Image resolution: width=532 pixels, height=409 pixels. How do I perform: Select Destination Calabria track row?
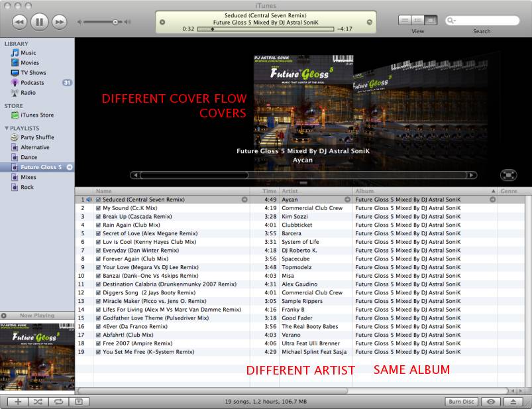coord(299,284)
